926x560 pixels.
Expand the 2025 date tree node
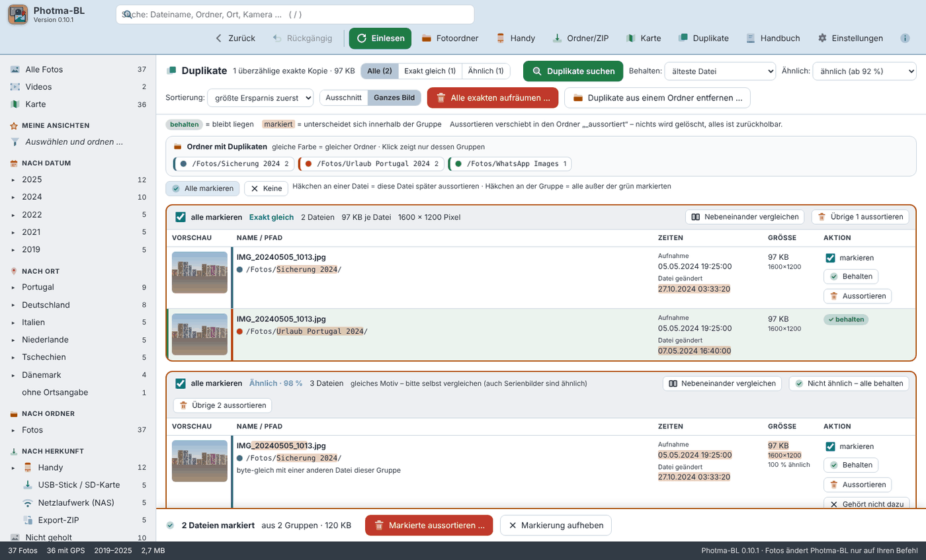click(x=13, y=180)
